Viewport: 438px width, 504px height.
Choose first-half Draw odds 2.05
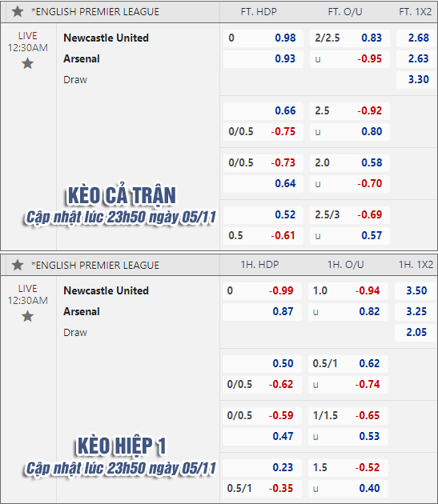[x=415, y=332]
